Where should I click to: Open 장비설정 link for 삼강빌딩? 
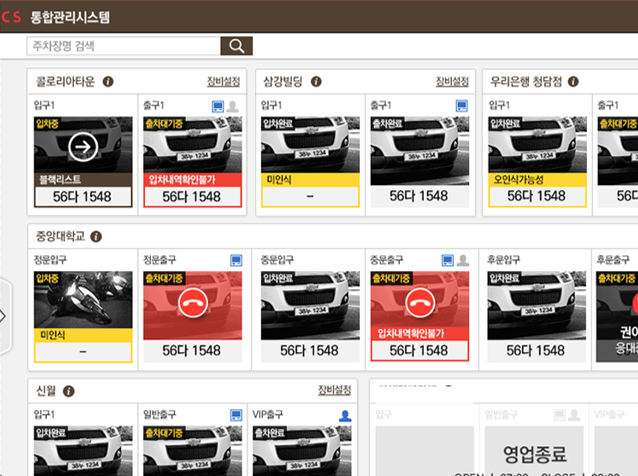(x=452, y=82)
